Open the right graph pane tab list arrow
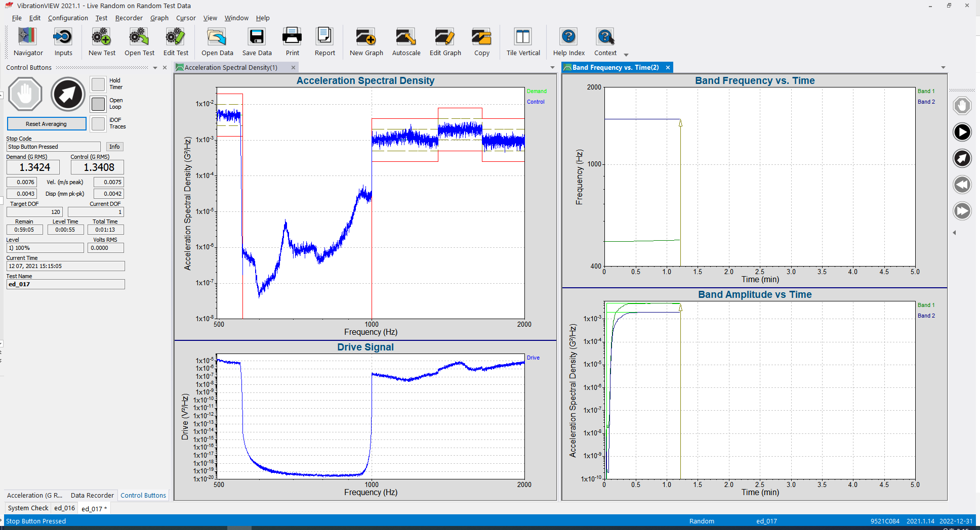 (943, 68)
